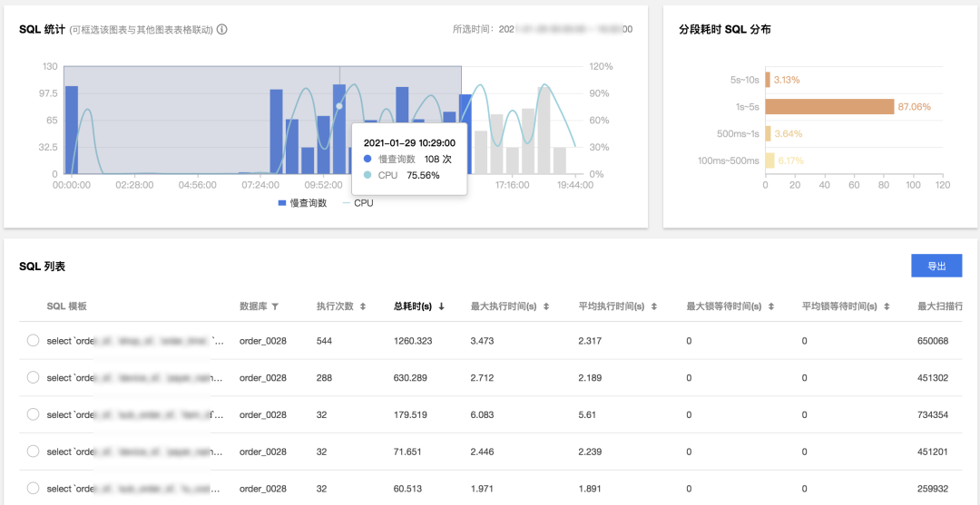Screen dimensions: 980x505
Task: Click max scanned rows 650068 cell
Action: (x=933, y=341)
